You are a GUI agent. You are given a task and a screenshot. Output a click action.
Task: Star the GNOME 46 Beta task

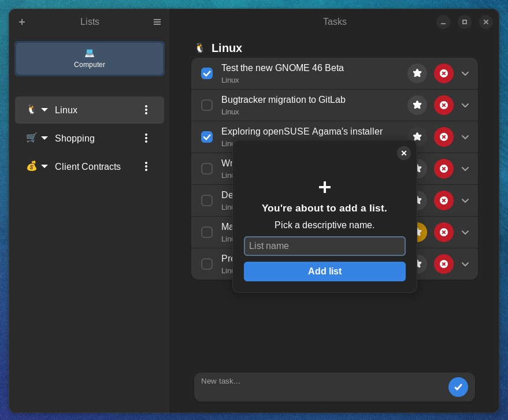point(417,73)
